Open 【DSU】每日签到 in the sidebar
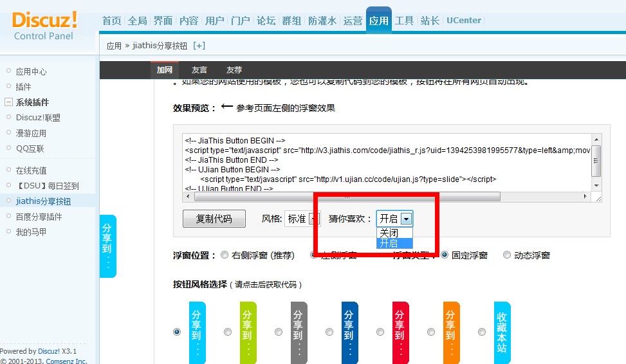 (x=47, y=186)
